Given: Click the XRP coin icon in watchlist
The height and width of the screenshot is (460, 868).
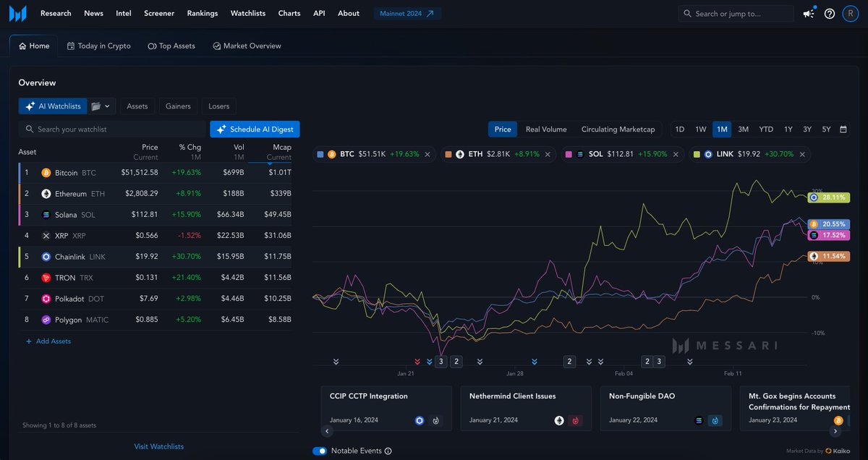Looking at the screenshot, I should (46, 236).
